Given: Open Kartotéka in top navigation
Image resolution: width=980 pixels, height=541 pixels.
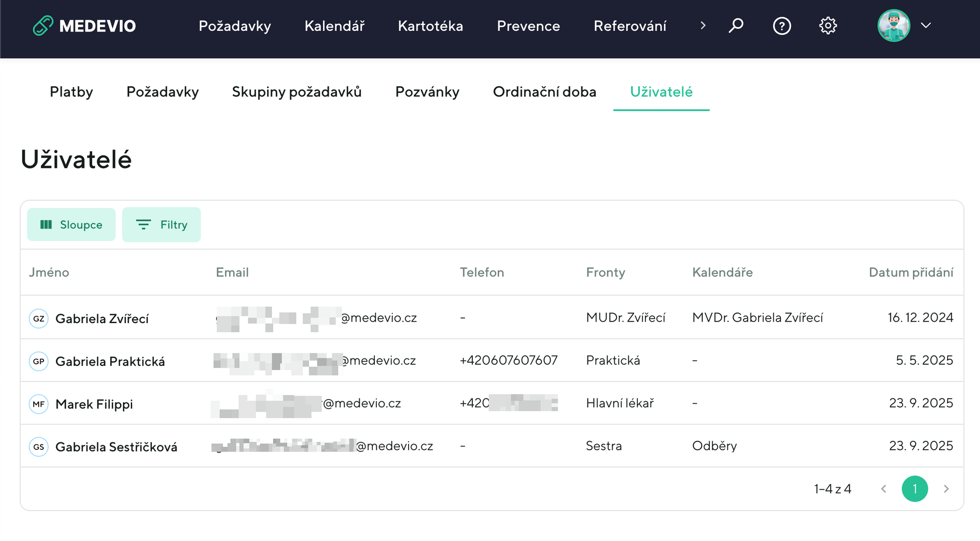Looking at the screenshot, I should click(430, 26).
